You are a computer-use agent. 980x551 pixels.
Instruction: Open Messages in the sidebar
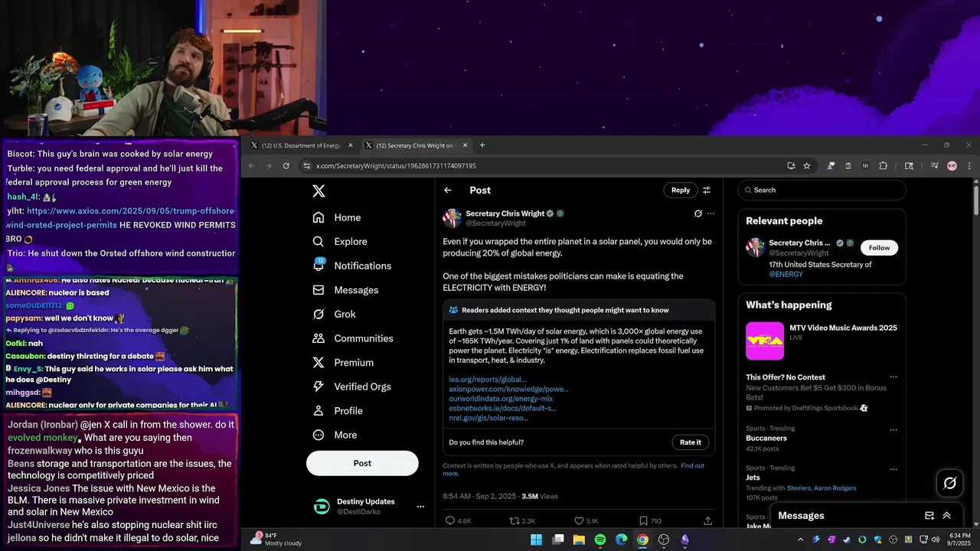click(346, 290)
